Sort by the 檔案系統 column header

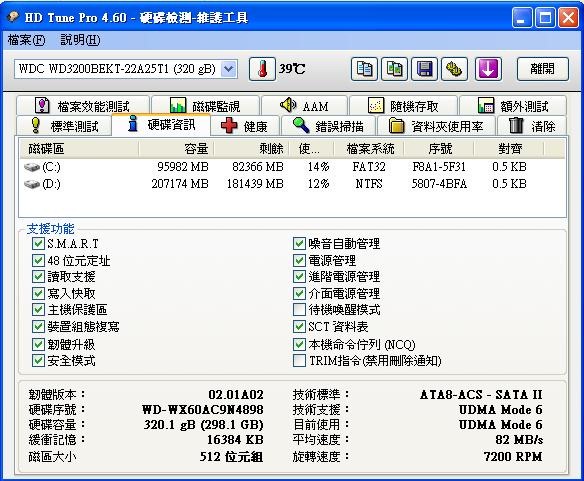pyautogui.click(x=370, y=149)
